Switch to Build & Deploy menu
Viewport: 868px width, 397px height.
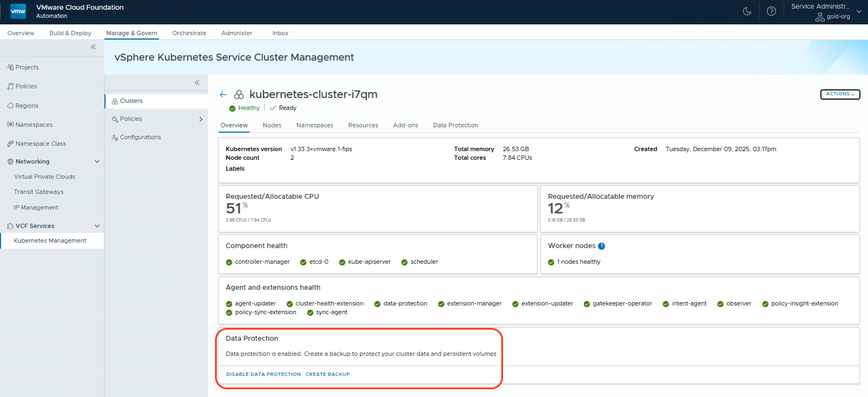[70, 33]
